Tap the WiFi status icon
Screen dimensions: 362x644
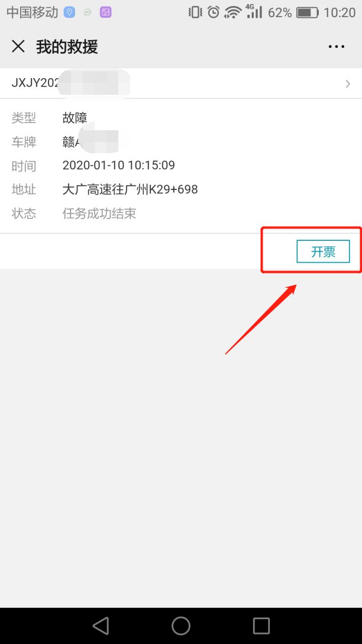pyautogui.click(x=232, y=12)
